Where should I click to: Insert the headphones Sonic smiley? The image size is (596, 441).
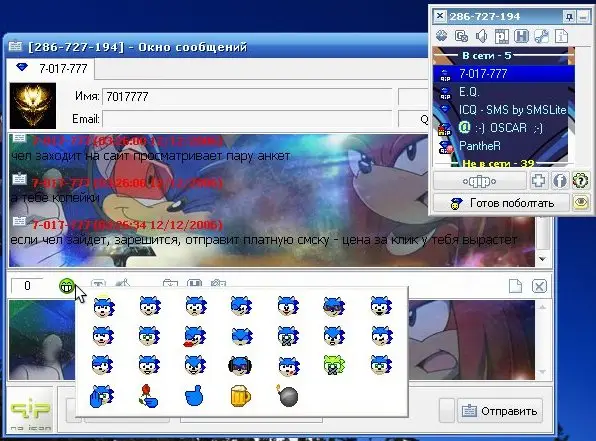(x=240, y=366)
